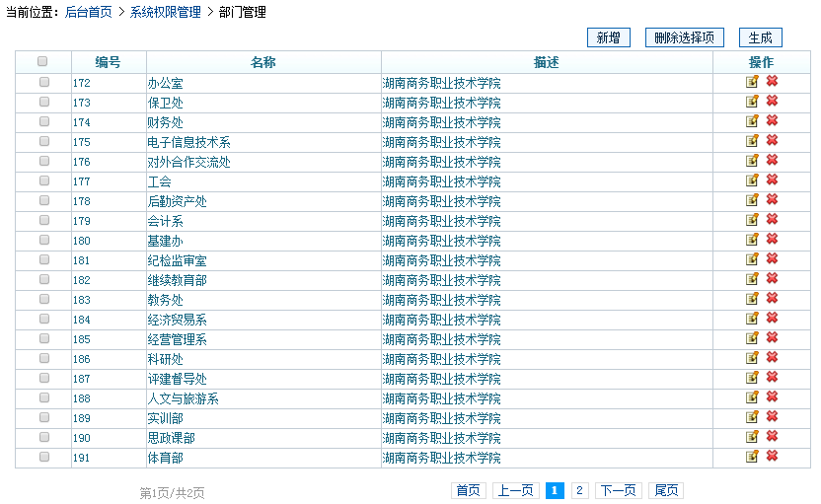The image size is (821, 504).
Task: Remove the 财务处 row using its red X
Action: coord(772,121)
